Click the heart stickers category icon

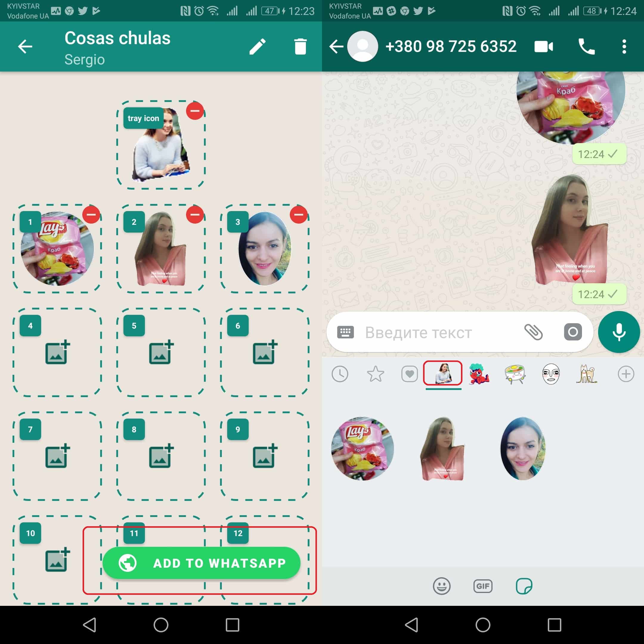(x=408, y=373)
